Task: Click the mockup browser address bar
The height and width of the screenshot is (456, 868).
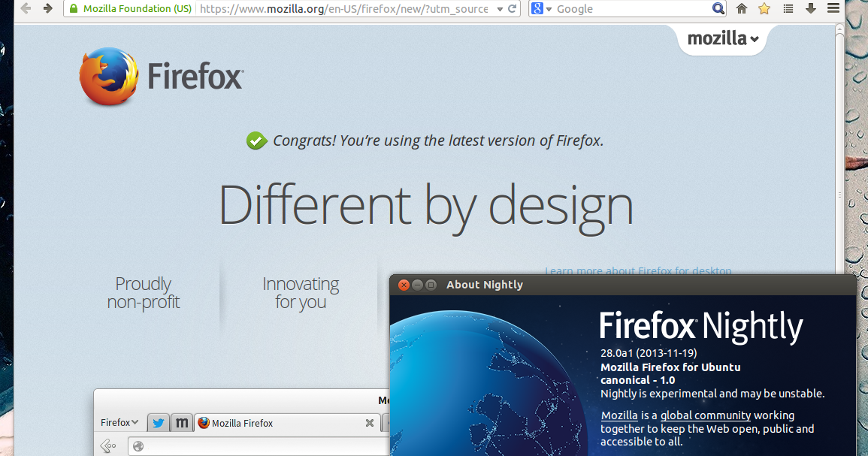Action: (x=259, y=446)
